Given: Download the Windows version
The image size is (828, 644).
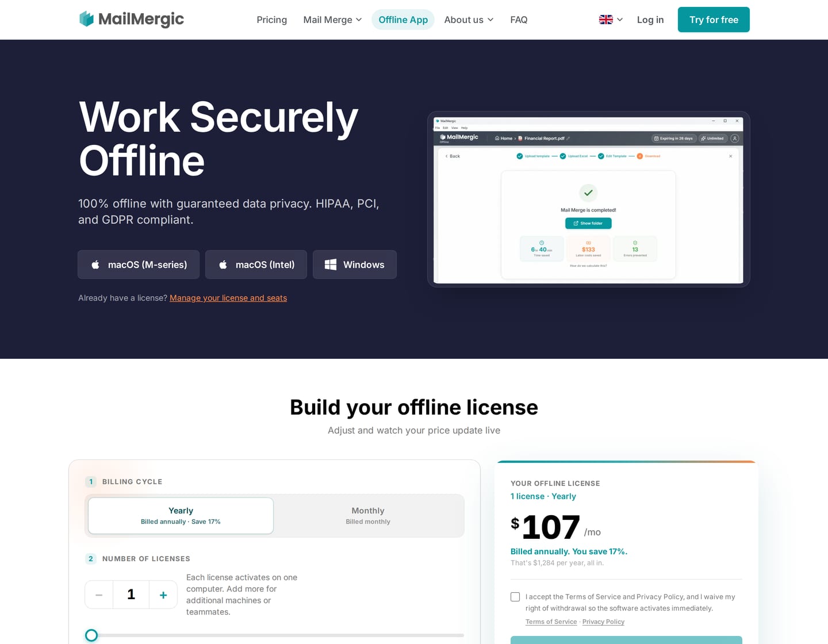Looking at the screenshot, I should click(355, 264).
